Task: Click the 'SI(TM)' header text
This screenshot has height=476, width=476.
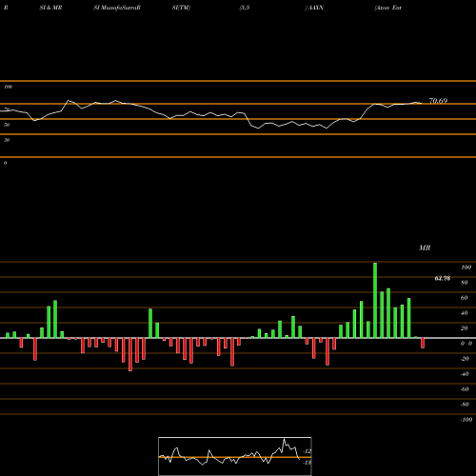Action: [x=181, y=8]
